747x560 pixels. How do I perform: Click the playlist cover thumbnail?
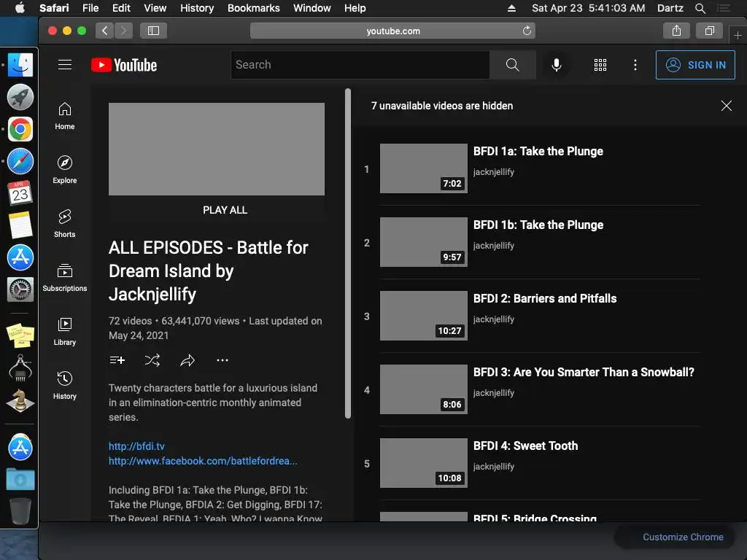217,149
